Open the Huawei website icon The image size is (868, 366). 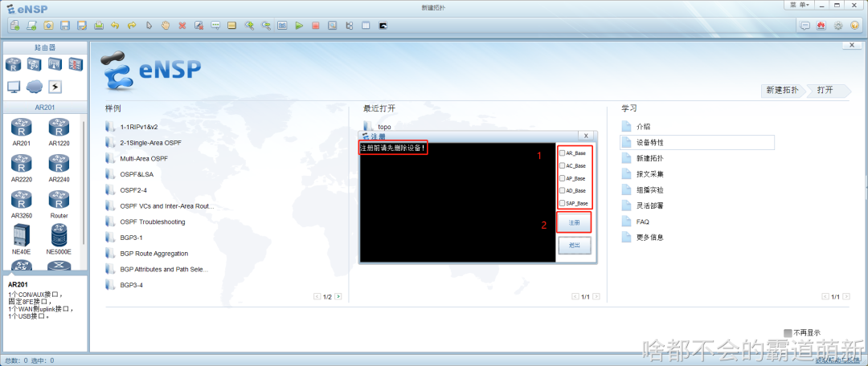pyautogui.click(x=821, y=26)
